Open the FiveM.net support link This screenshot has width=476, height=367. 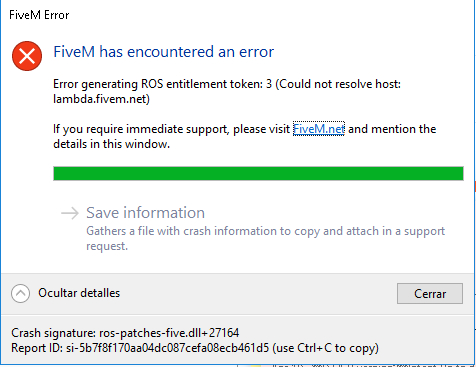click(319, 129)
